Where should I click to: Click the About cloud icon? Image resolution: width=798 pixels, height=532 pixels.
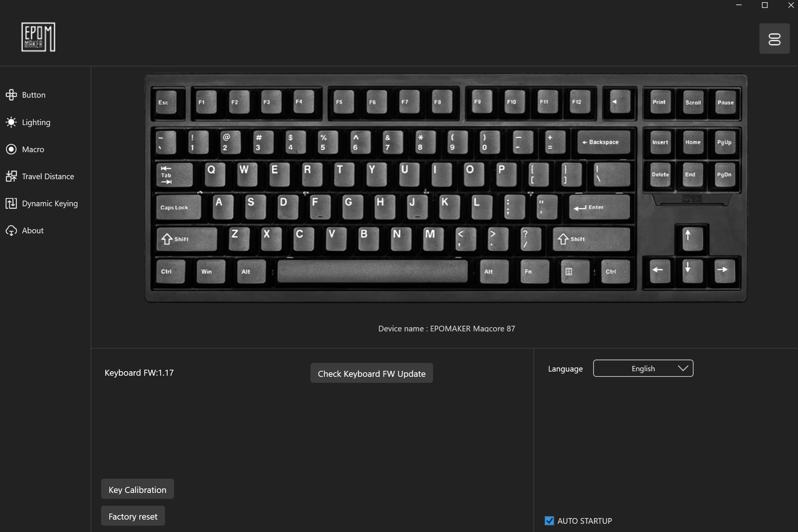pos(11,230)
